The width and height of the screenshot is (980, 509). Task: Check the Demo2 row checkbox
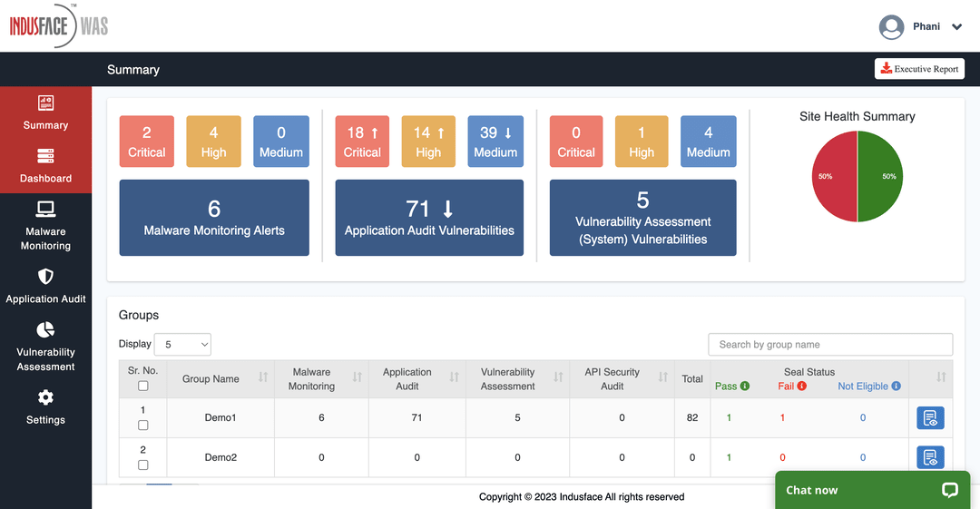pos(143,465)
